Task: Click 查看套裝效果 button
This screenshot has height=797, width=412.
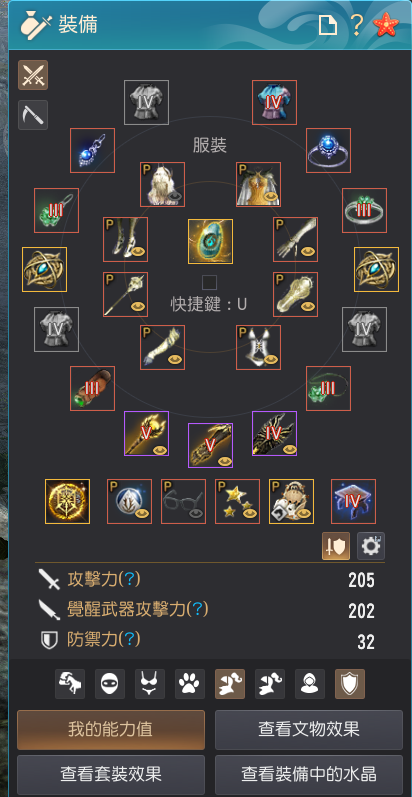Action: tap(111, 775)
